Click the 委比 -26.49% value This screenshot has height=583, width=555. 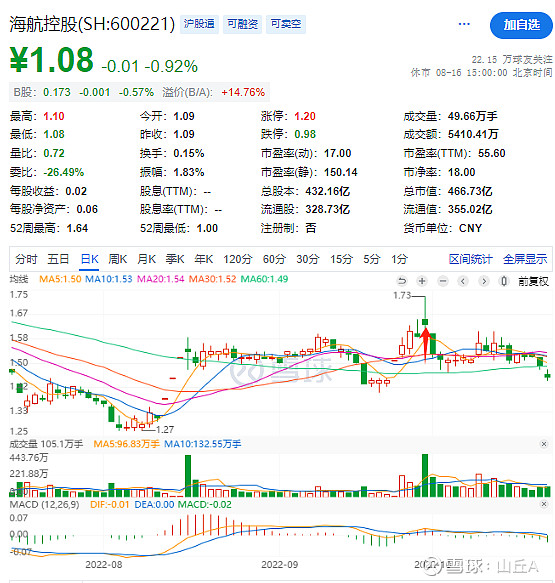click(64, 173)
